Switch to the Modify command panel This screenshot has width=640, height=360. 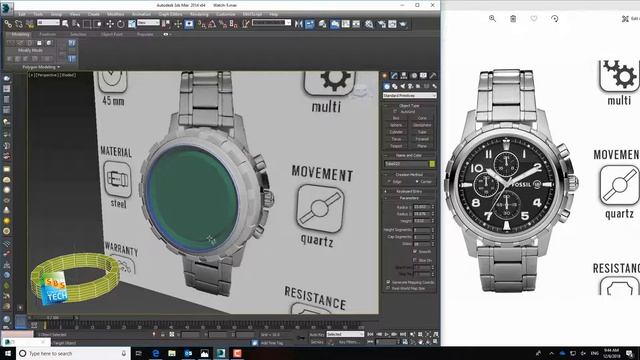click(x=394, y=76)
